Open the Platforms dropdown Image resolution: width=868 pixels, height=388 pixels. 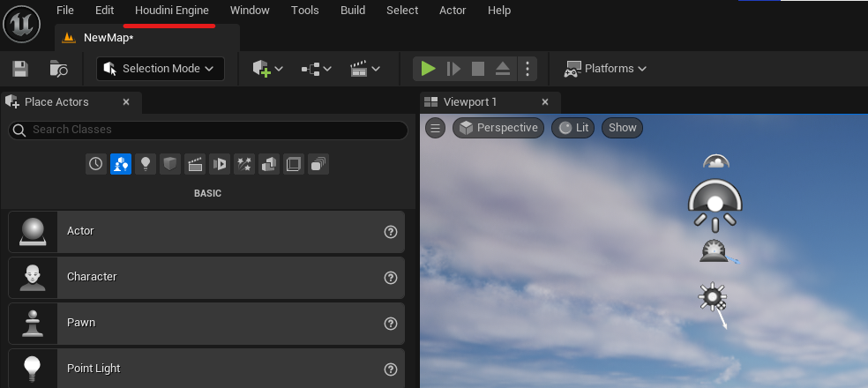click(605, 69)
